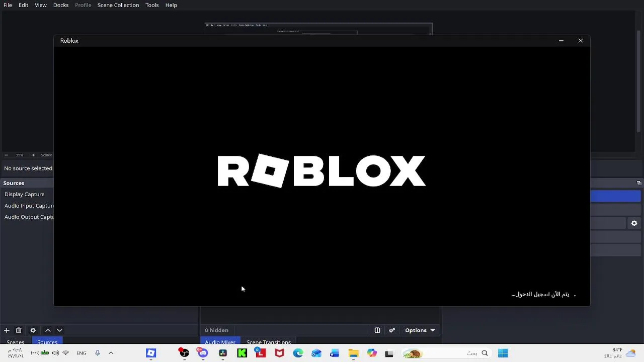Open the red L app on the taskbar
Viewport: 644px width, 362px height.
[261, 353]
